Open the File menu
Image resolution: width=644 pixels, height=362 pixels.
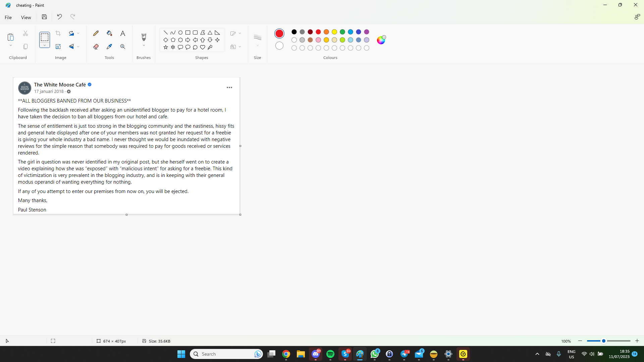pos(8,17)
